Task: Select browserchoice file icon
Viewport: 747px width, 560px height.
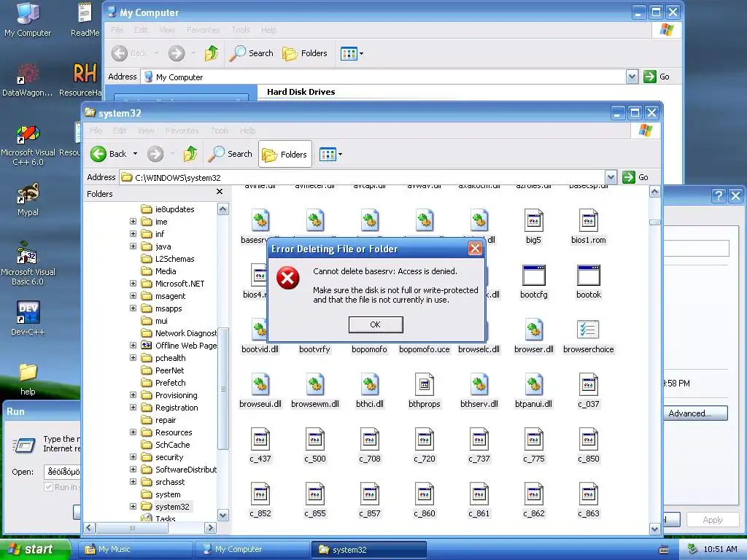Action: click(x=589, y=336)
